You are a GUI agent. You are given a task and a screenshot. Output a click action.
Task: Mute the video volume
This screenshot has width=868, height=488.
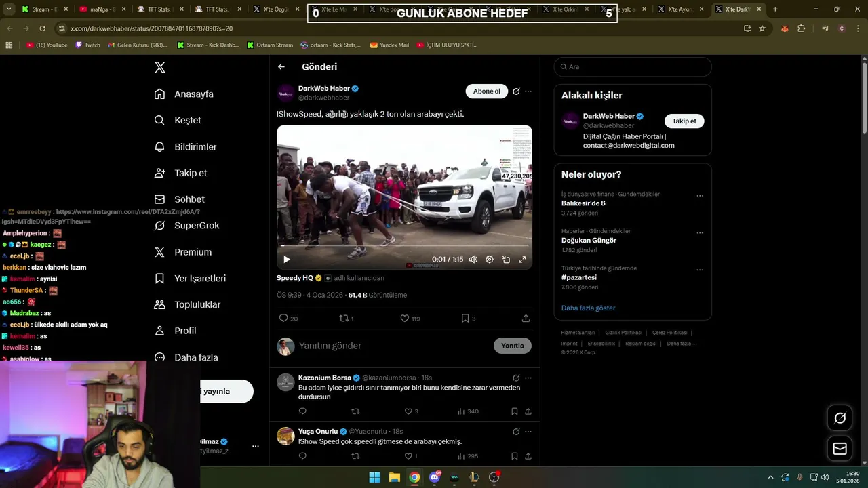coord(473,260)
